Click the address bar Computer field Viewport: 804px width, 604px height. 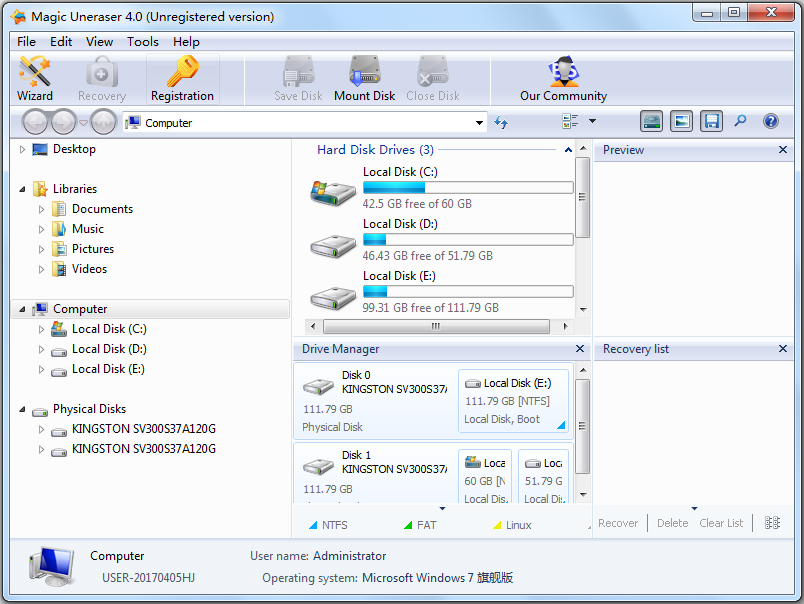pos(305,123)
